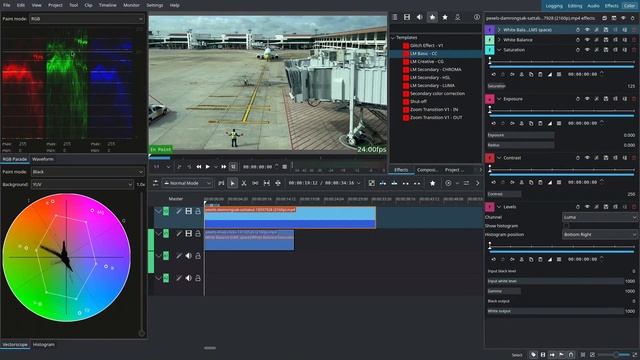Save the effect stack at panel header
The width and height of the screenshot is (640, 360).
613,18
